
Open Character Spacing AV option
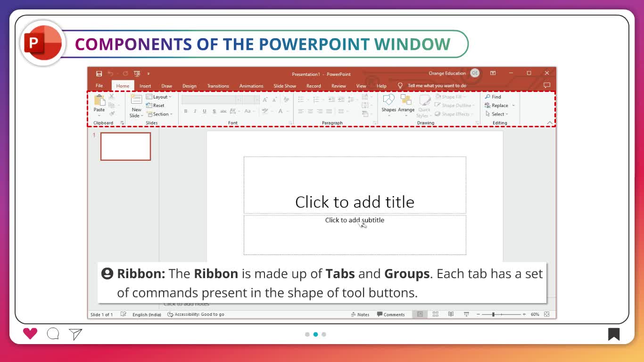235,111
